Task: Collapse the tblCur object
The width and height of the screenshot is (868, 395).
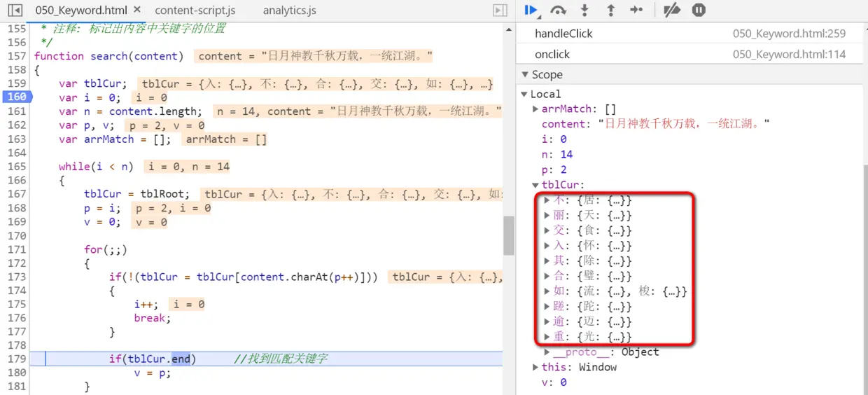Action: coord(535,185)
